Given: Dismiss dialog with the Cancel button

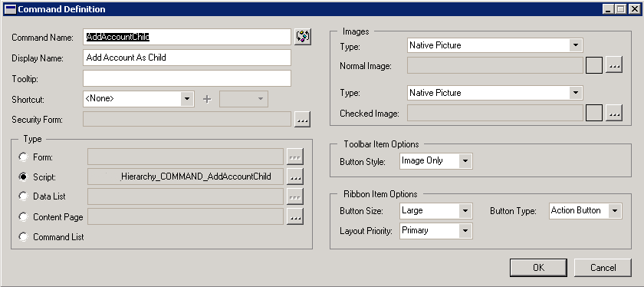Looking at the screenshot, I should coord(603,268).
